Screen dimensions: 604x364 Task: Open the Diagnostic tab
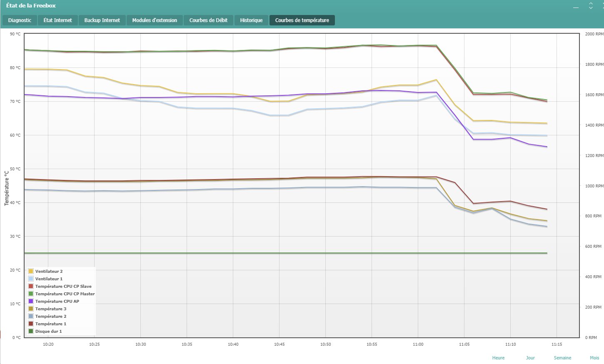coord(20,20)
